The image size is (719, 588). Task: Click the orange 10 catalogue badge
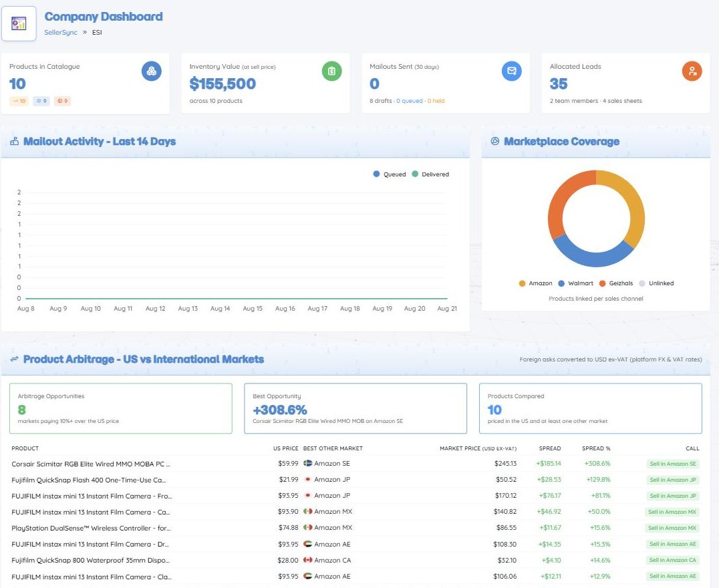[x=19, y=101]
